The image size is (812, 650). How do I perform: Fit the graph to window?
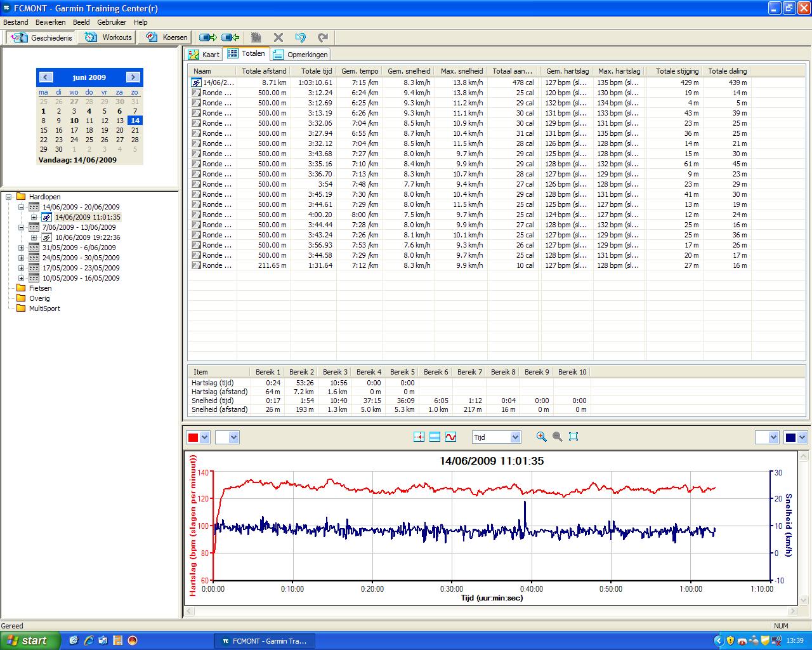pos(573,437)
